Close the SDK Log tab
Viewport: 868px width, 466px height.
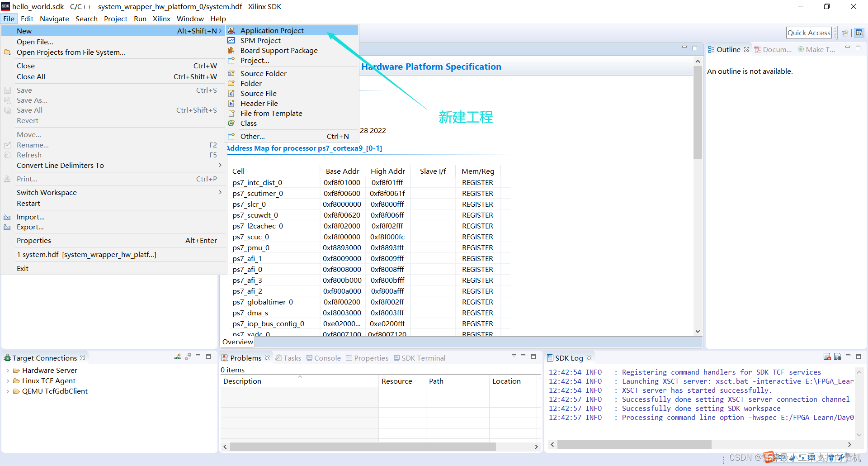tap(589, 358)
